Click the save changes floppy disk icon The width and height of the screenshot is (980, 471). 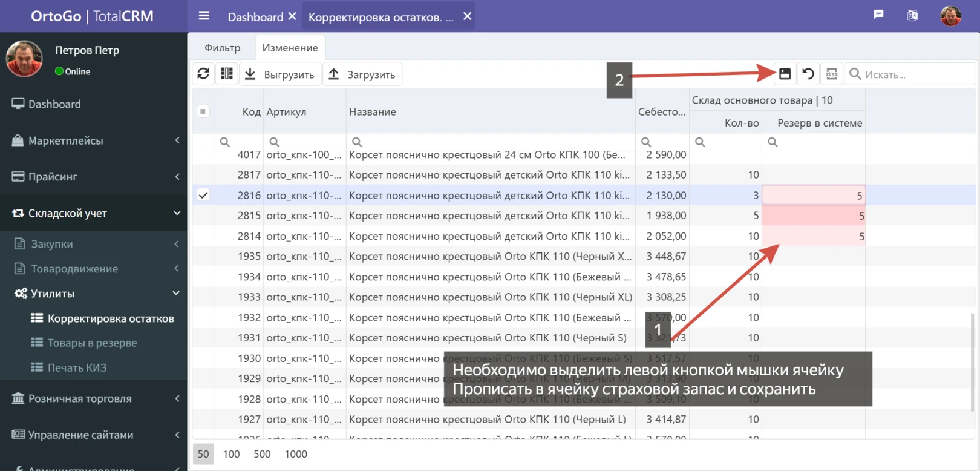785,74
